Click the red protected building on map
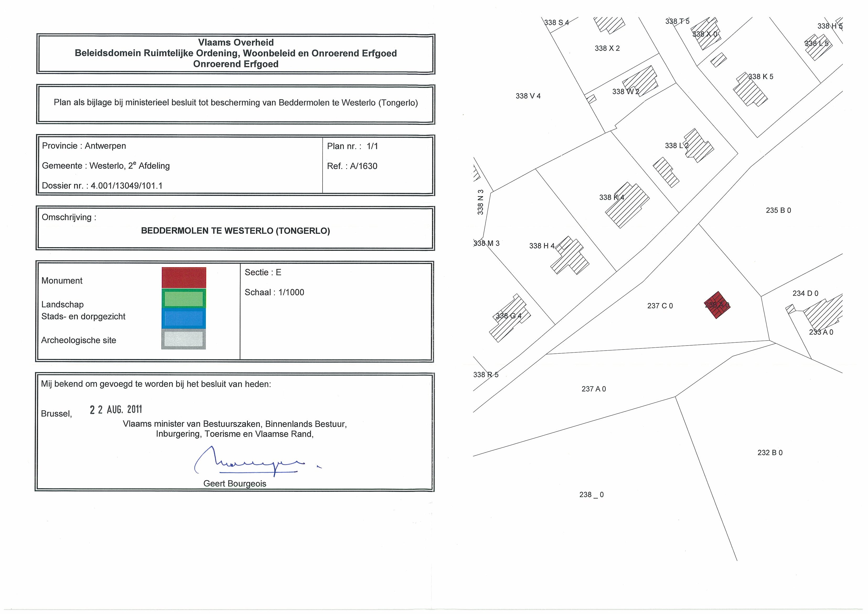Image resolution: width=868 pixels, height=614 pixels. [x=717, y=305]
